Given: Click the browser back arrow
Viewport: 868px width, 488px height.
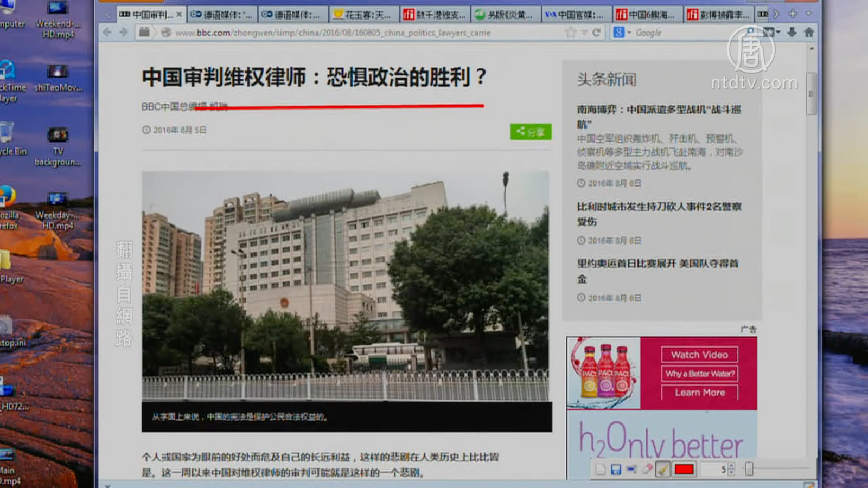Looking at the screenshot, I should pyautogui.click(x=107, y=33).
